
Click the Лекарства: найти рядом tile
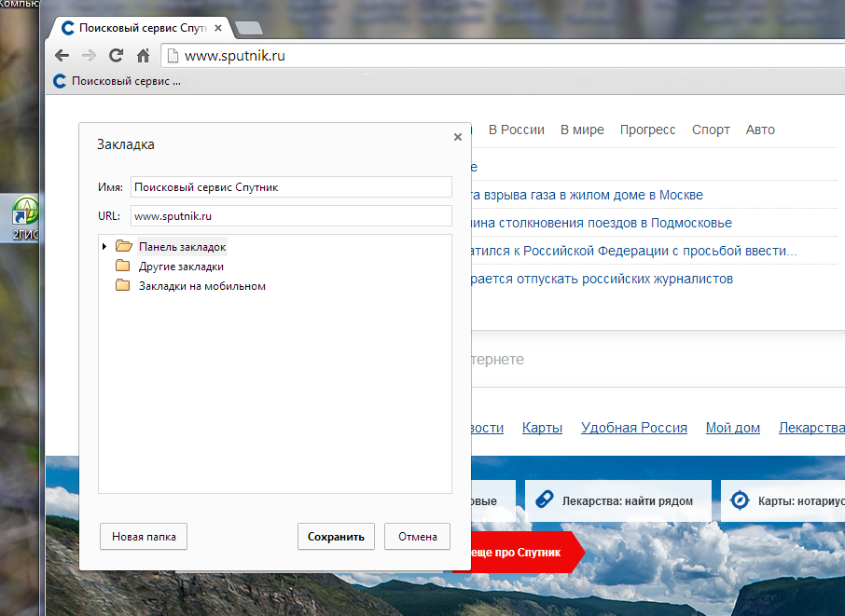(618, 500)
